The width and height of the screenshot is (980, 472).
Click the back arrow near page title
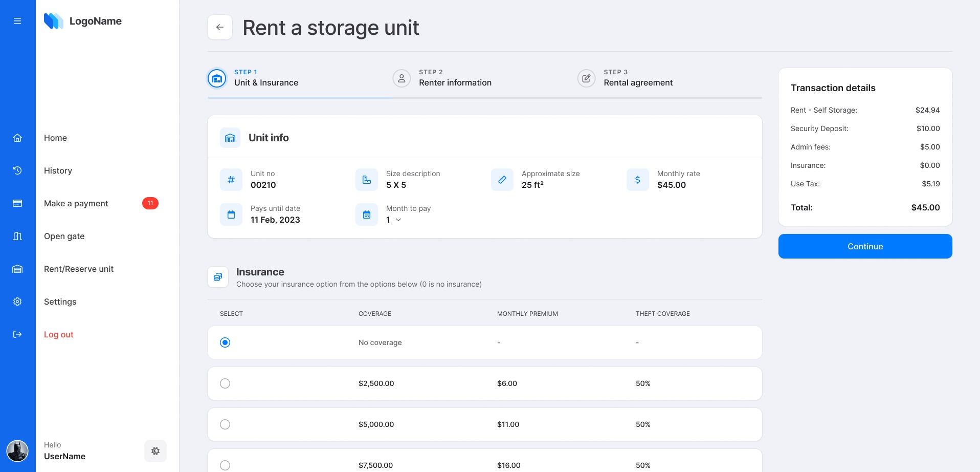coord(220,27)
